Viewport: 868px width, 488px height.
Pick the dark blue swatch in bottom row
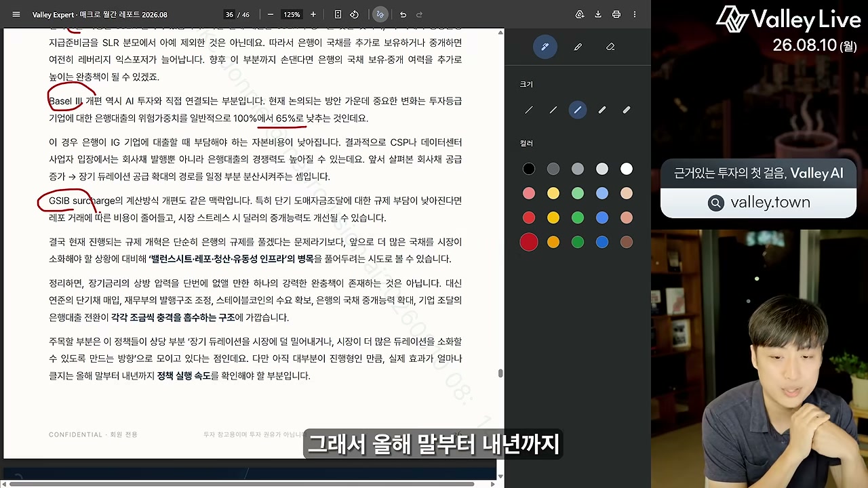tap(602, 242)
